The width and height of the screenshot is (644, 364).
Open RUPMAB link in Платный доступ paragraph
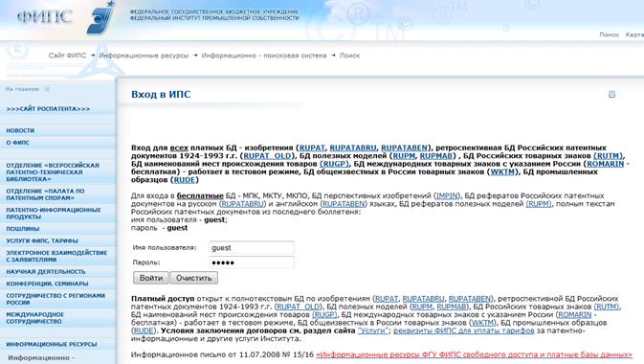point(452,307)
